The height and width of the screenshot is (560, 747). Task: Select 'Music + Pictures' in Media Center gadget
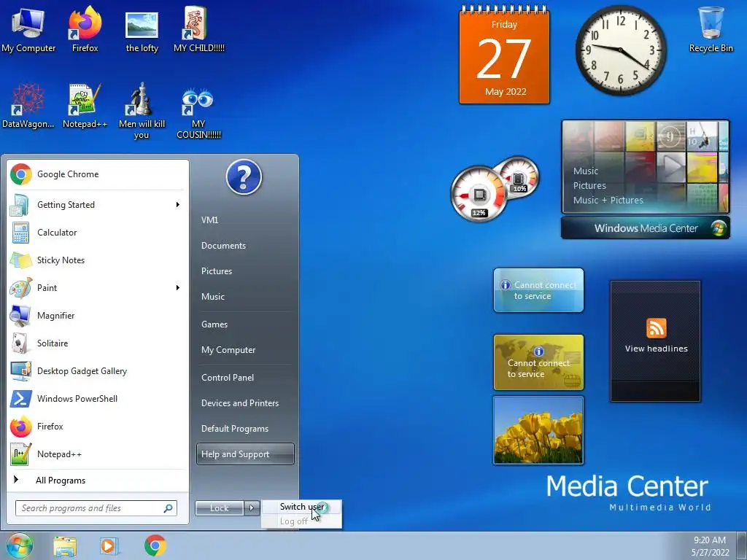click(x=608, y=200)
